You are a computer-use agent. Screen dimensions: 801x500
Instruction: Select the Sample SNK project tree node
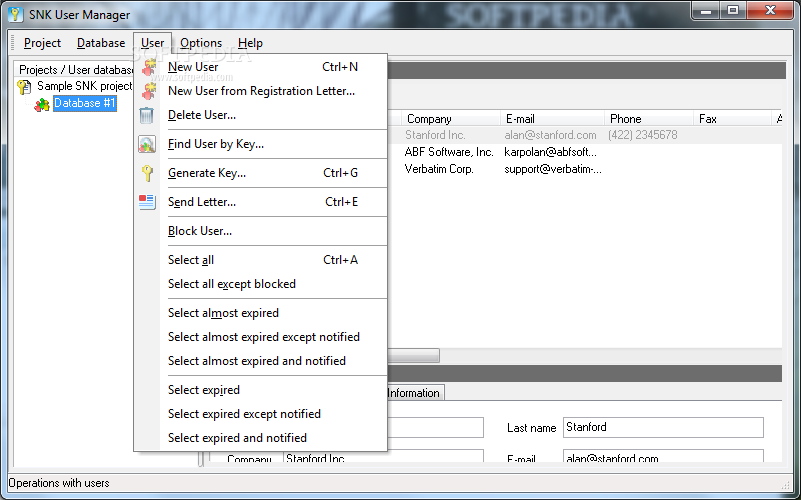click(84, 86)
